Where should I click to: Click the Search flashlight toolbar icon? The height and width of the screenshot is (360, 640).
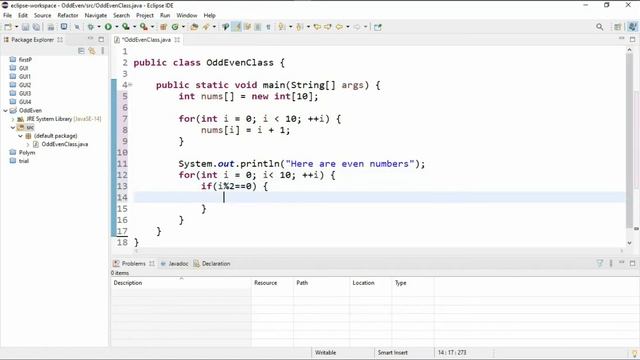point(206,27)
